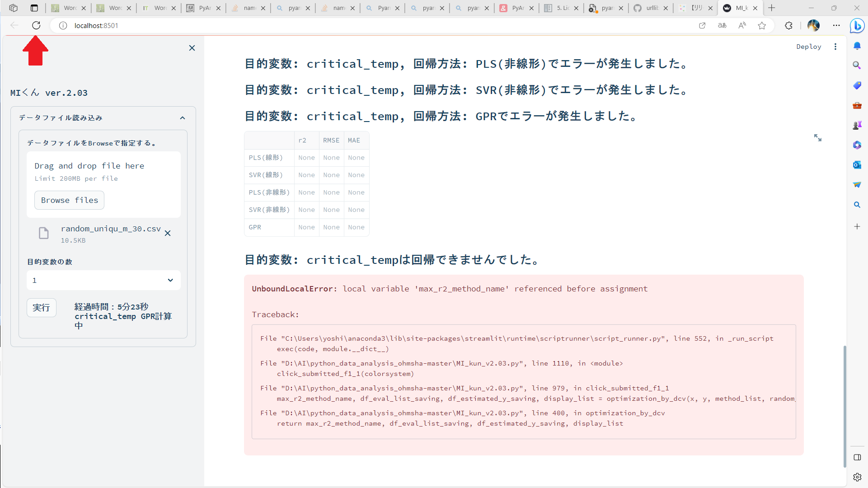
Task: Open browser extensions puzzle icon
Action: (x=788, y=26)
